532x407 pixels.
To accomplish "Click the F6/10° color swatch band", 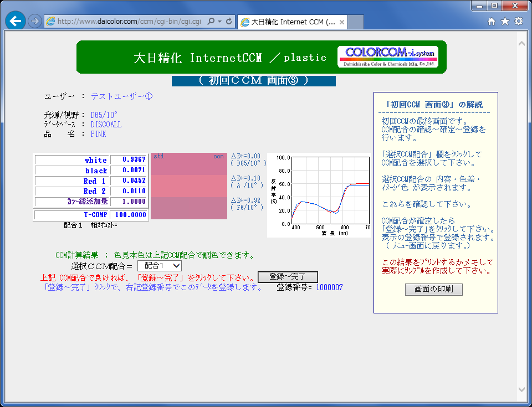I will pos(189,208).
